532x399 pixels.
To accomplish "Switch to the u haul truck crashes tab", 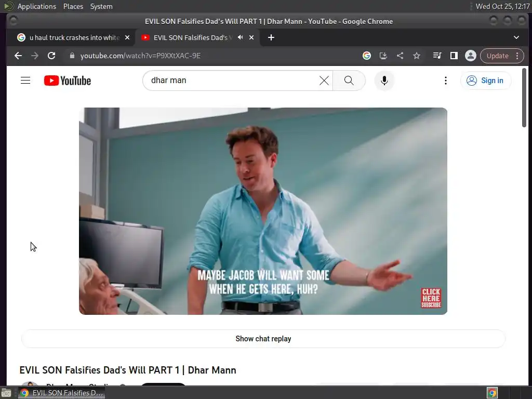I will click(x=74, y=37).
